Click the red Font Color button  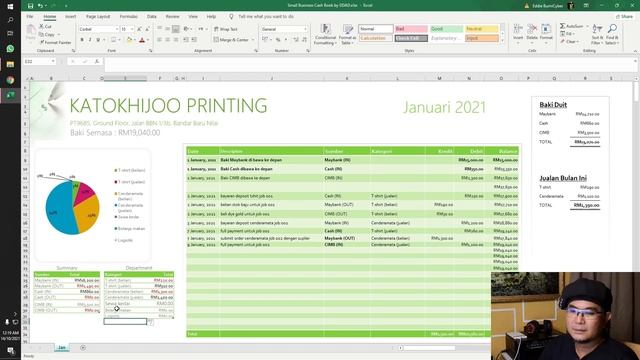pyautogui.click(x=142, y=40)
